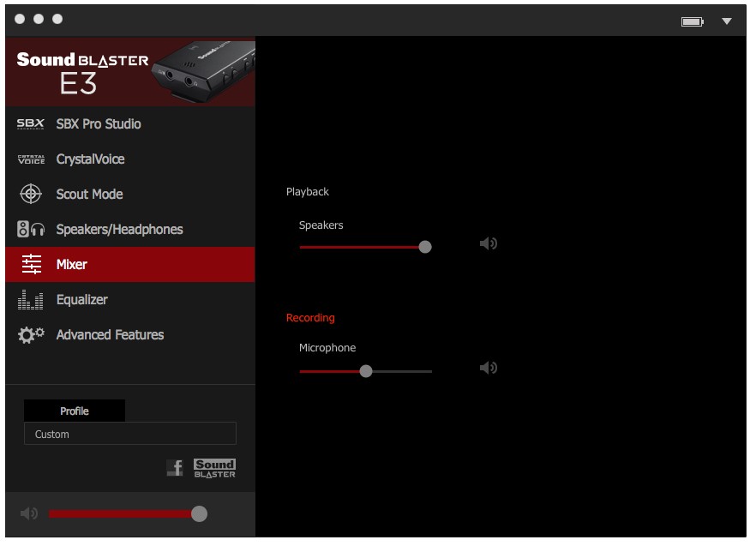Mute the Speakers playback output
This screenshot has width=756, height=546.
click(489, 244)
